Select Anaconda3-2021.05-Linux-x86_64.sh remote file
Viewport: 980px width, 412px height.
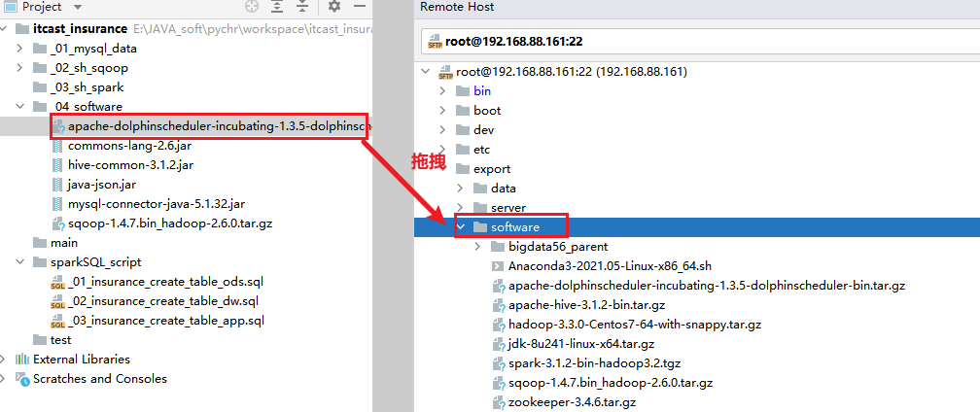pyautogui.click(x=610, y=266)
